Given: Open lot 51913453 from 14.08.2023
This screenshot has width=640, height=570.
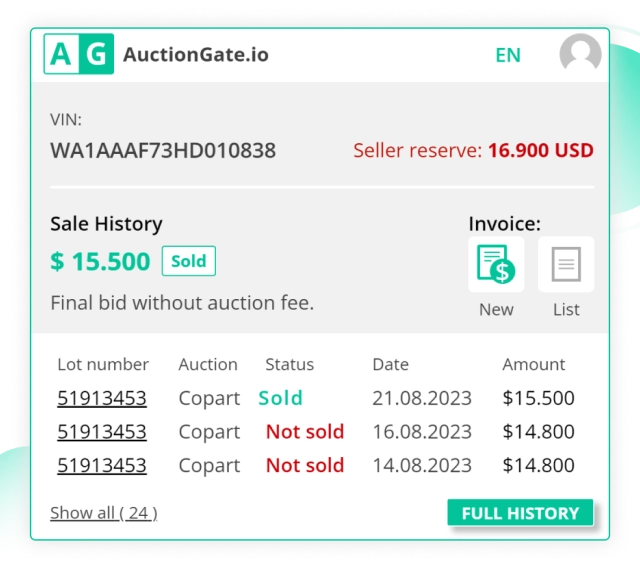Looking at the screenshot, I should 102,465.
